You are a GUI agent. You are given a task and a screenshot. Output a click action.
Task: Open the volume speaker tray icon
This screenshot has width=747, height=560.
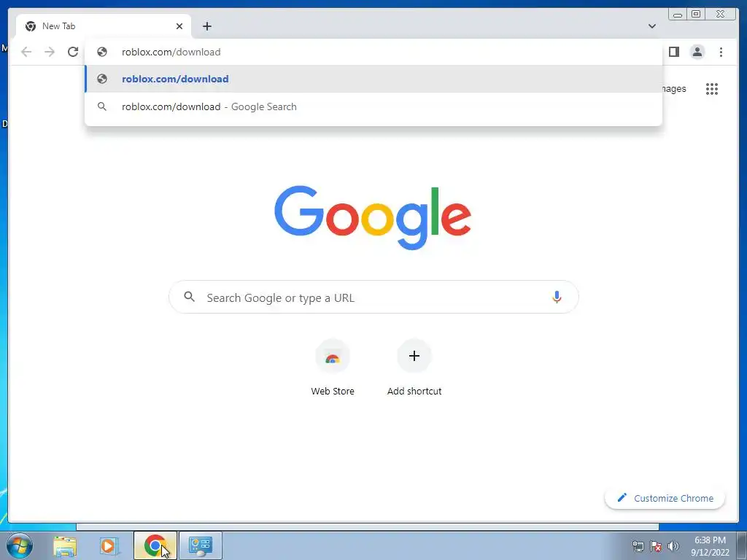673,546
